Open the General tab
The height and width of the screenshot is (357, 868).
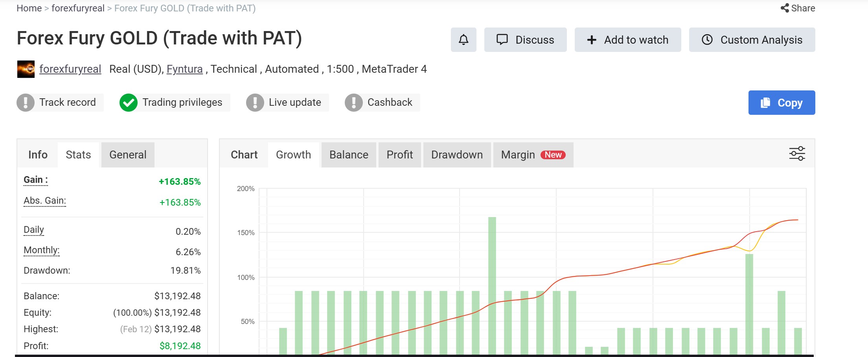pos(127,155)
